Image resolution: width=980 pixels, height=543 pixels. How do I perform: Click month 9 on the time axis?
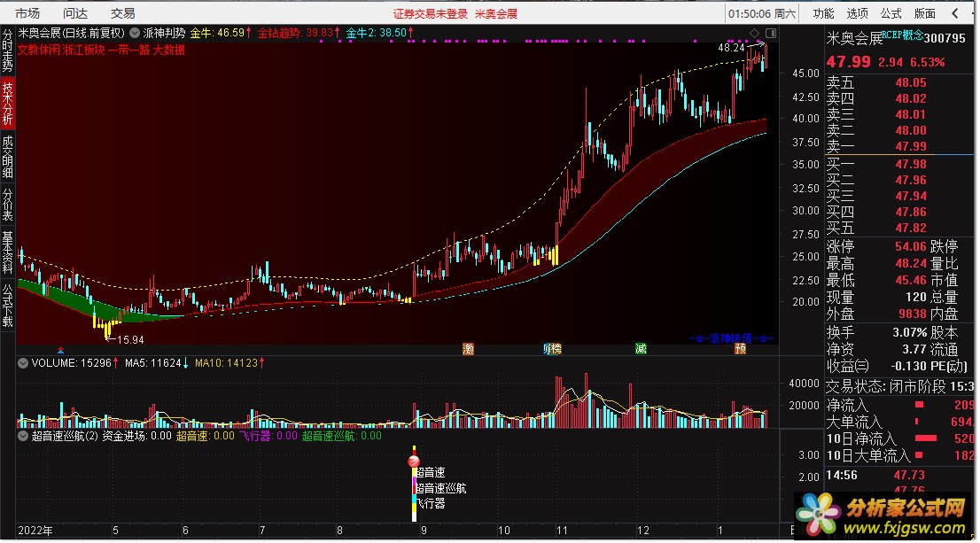point(424,531)
